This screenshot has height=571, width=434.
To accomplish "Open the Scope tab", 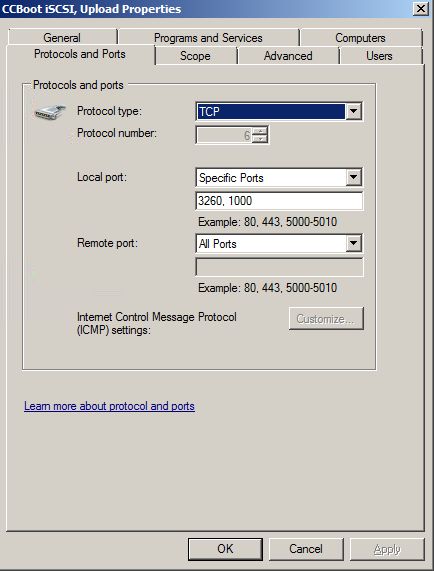I will click(195, 56).
